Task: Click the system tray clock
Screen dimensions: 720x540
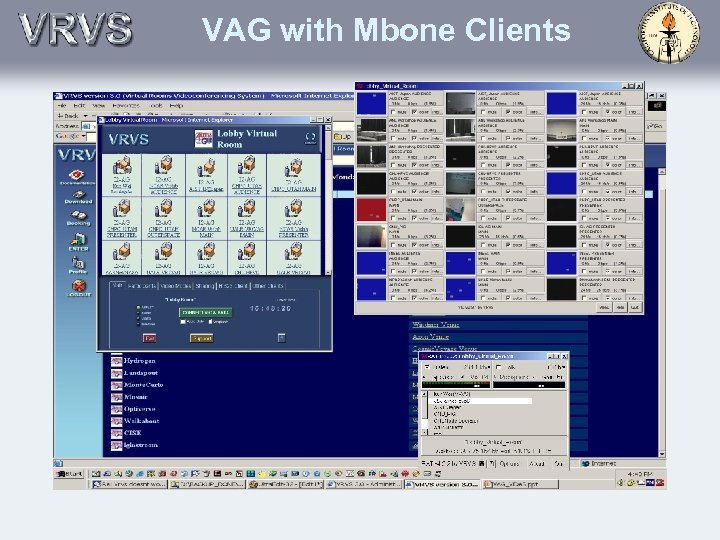Action: [x=639, y=474]
